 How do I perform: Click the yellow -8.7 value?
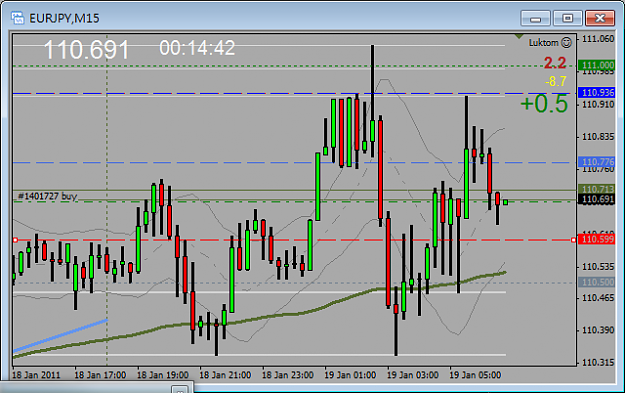(x=556, y=81)
